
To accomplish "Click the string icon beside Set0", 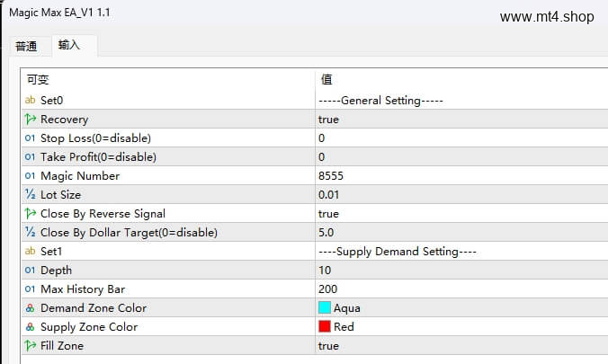I will tap(30, 100).
